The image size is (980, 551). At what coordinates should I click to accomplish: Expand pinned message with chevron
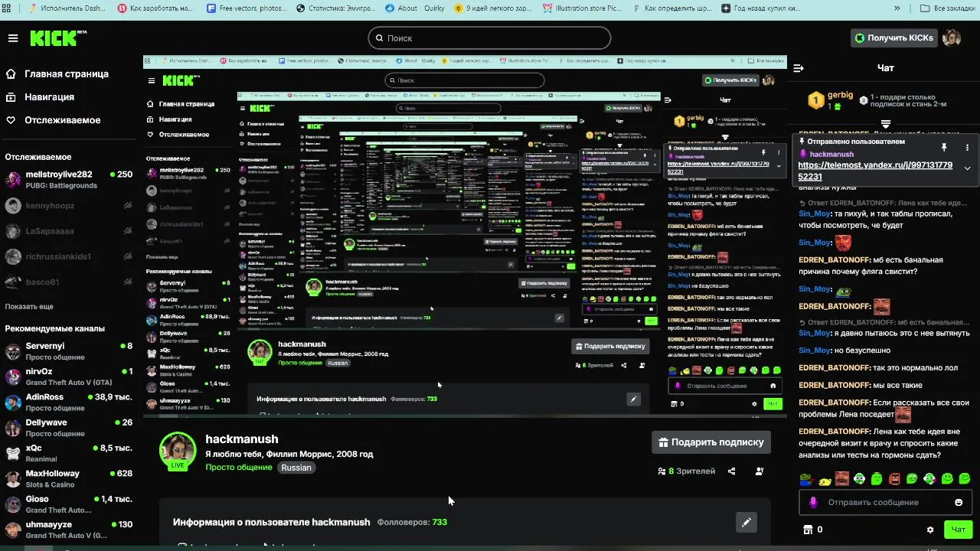(967, 168)
